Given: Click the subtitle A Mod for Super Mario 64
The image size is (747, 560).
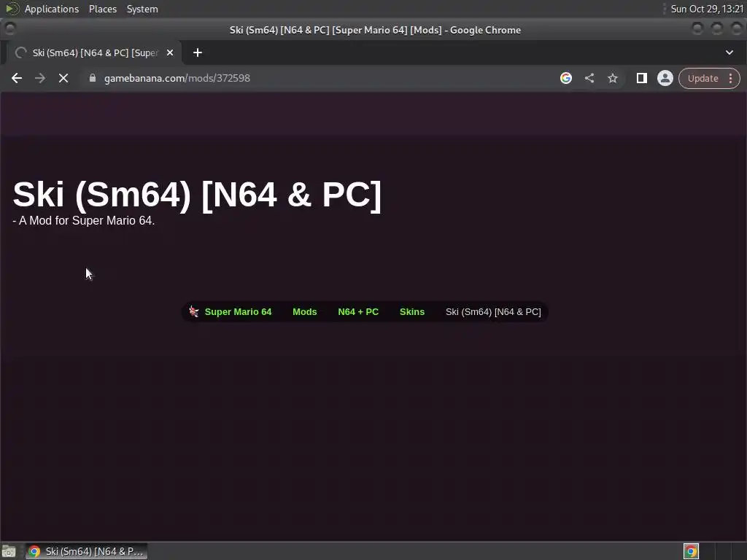Looking at the screenshot, I should 83,220.
